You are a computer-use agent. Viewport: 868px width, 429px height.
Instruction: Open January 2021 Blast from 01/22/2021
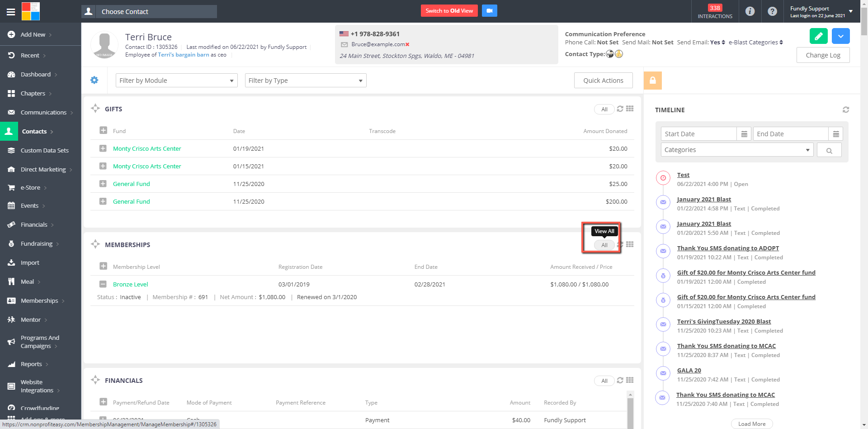(704, 199)
